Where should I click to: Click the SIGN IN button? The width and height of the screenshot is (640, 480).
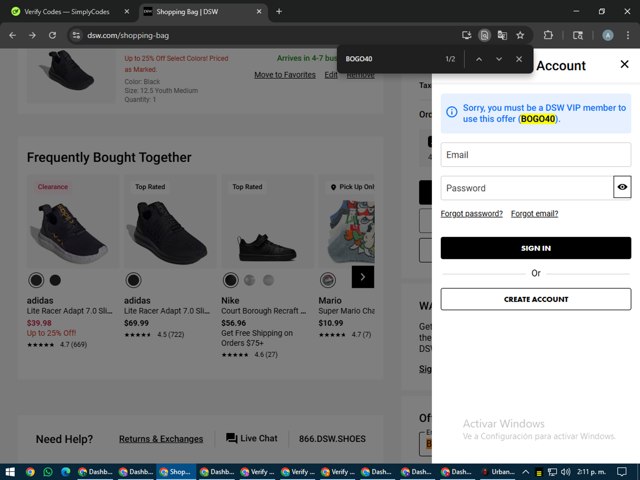coord(536,248)
